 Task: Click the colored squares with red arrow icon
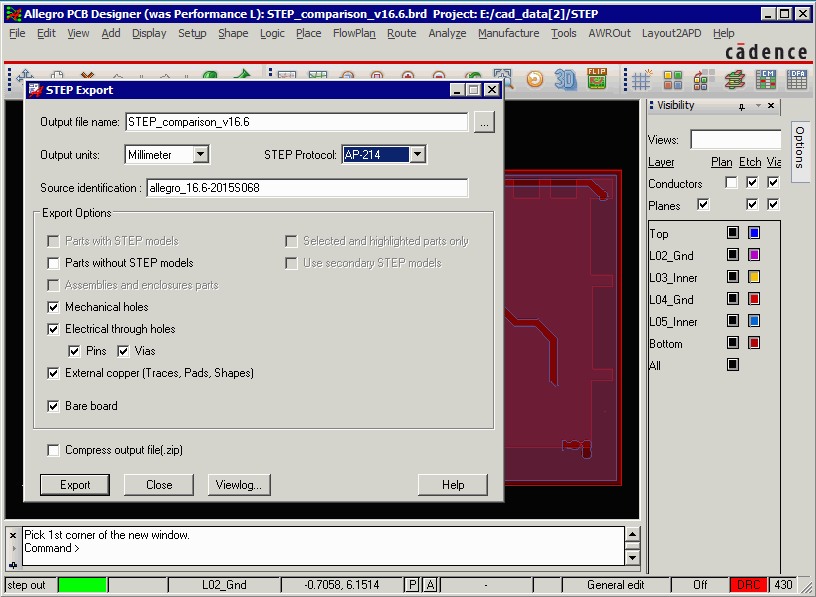(704, 80)
